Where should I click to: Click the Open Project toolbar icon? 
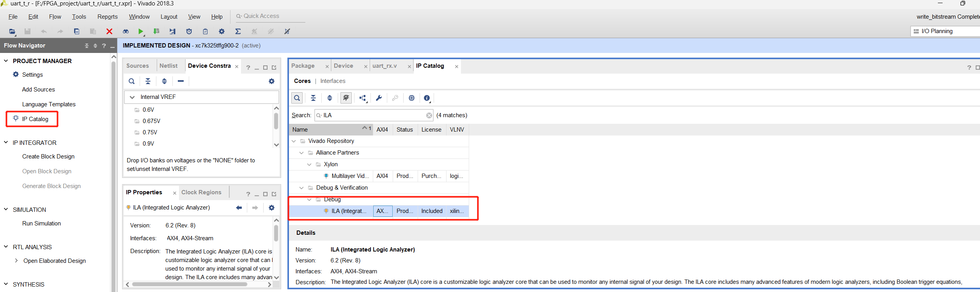[12, 32]
